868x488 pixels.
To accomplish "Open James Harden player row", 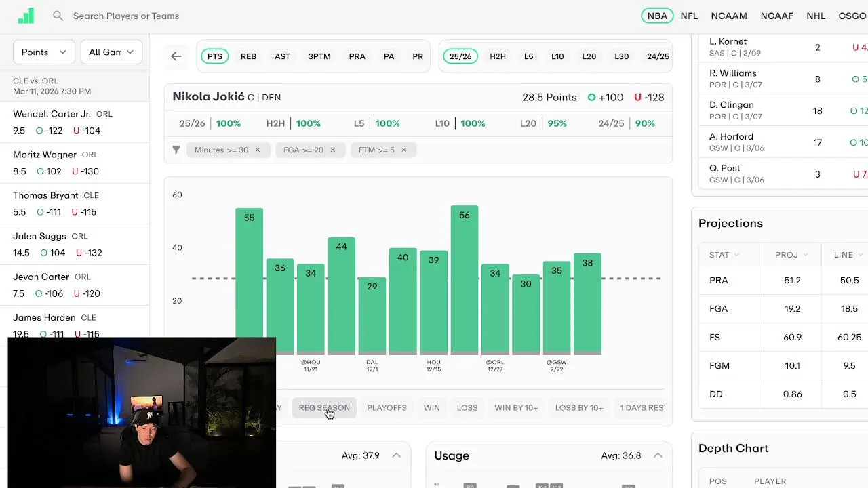I will (75, 322).
